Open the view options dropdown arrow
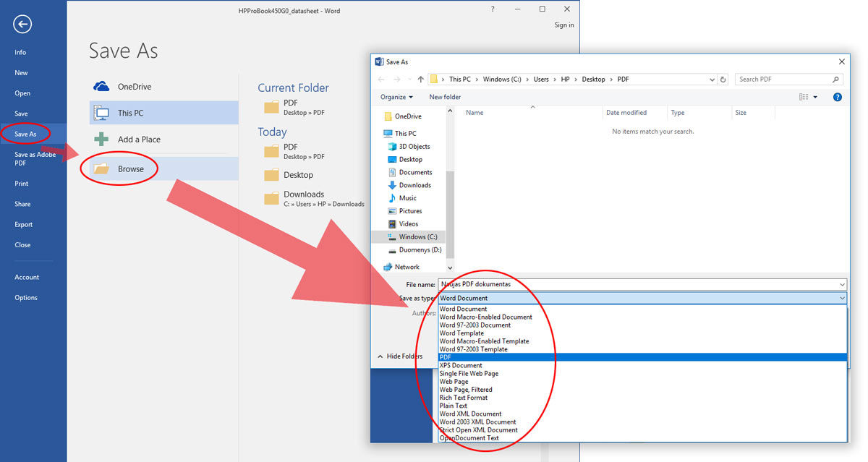 pyautogui.click(x=815, y=97)
